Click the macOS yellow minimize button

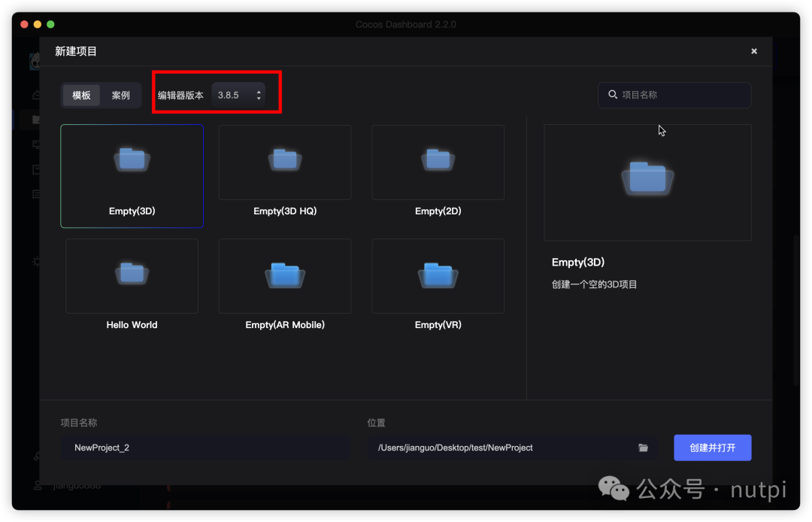38,24
